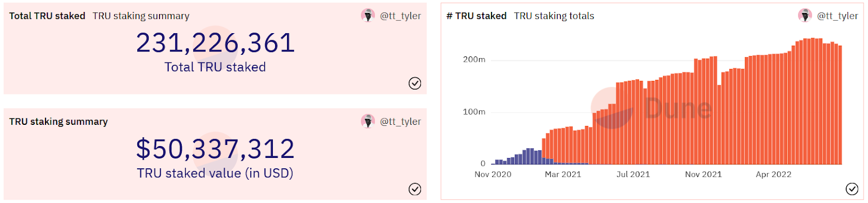Open @tt_tyler avatar on TRU staking totals chart

coord(805,16)
